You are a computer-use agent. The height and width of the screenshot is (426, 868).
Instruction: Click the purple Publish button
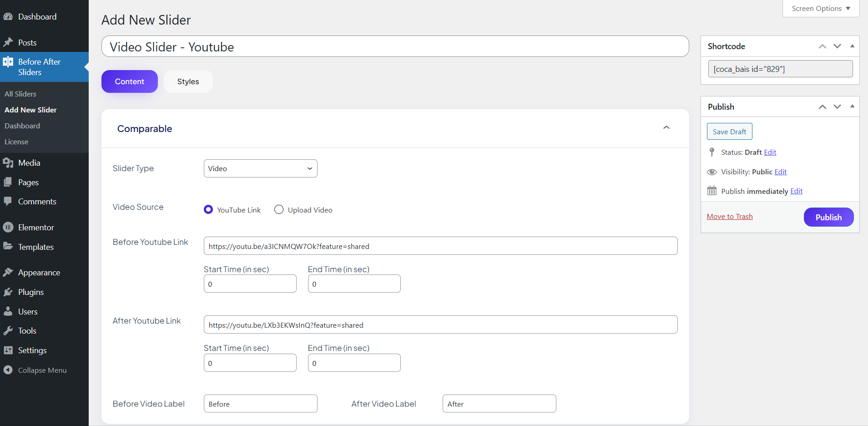828,217
